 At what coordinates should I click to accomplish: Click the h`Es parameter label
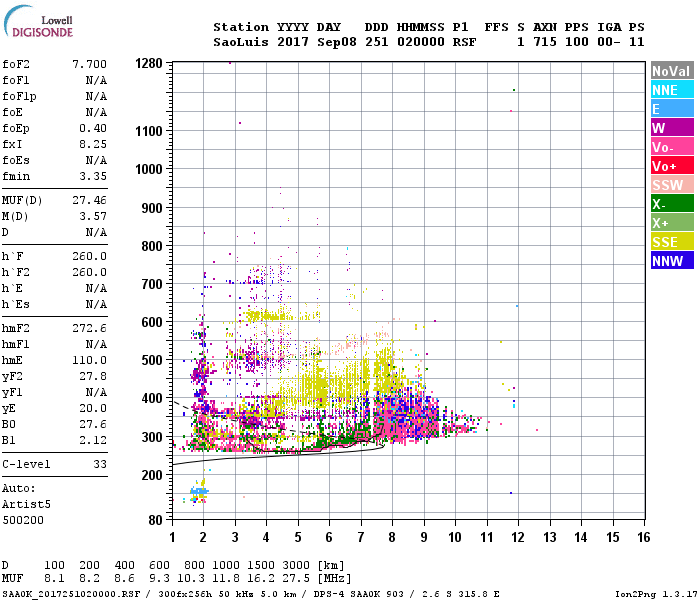(x=16, y=304)
